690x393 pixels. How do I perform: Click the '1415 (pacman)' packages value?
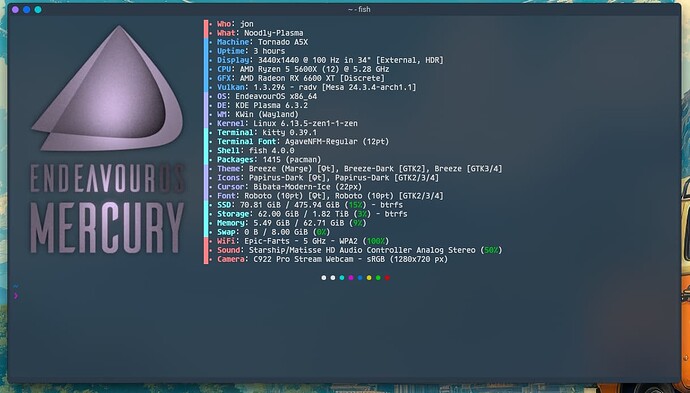tap(292, 160)
